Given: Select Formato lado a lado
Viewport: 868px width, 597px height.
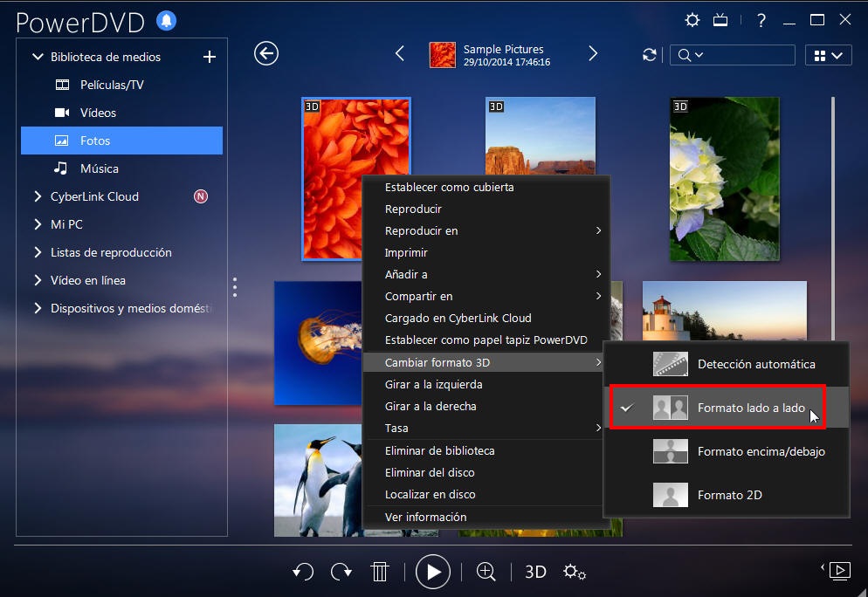Looking at the screenshot, I should 727,408.
